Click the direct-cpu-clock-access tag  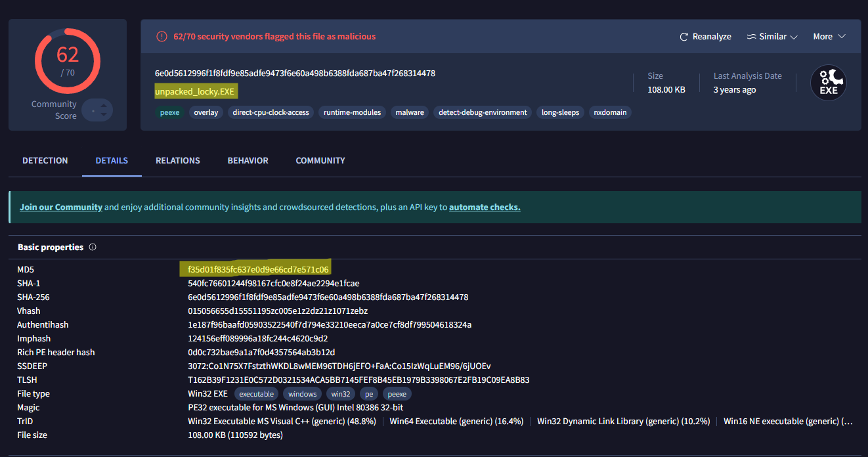tap(271, 112)
